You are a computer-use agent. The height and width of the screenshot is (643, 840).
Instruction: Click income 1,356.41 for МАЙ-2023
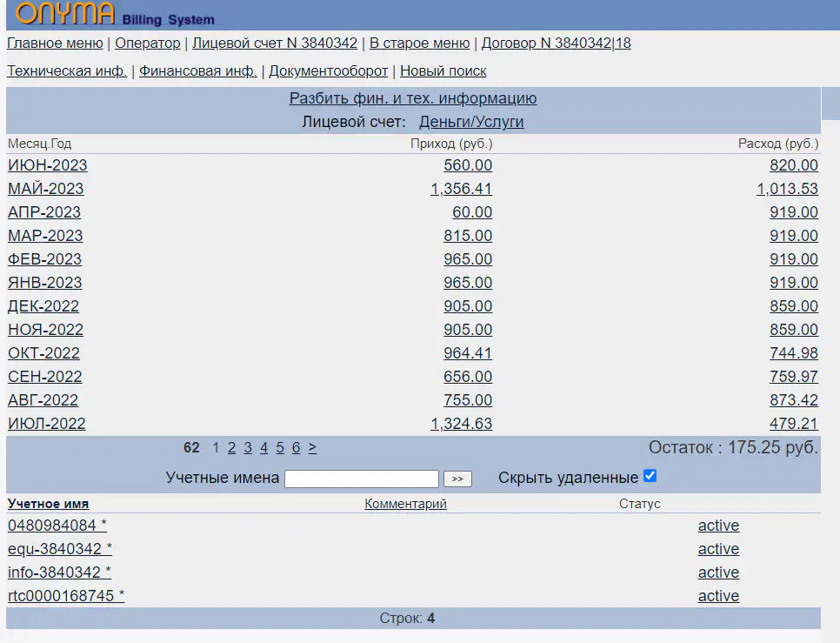click(x=461, y=189)
